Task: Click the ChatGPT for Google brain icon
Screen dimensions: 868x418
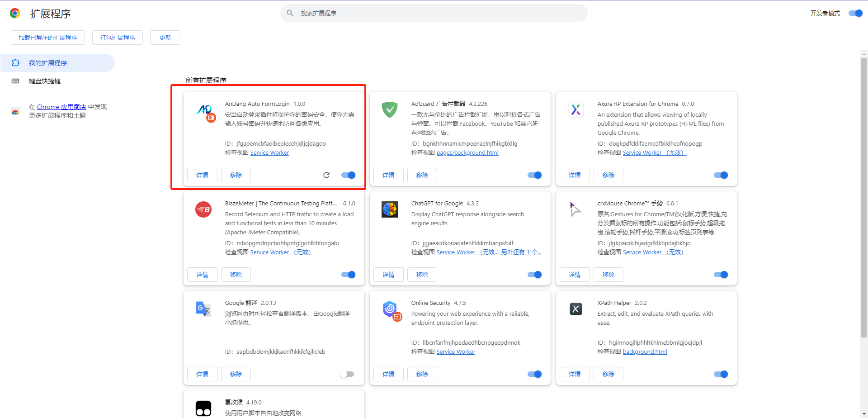Action: [x=390, y=209]
